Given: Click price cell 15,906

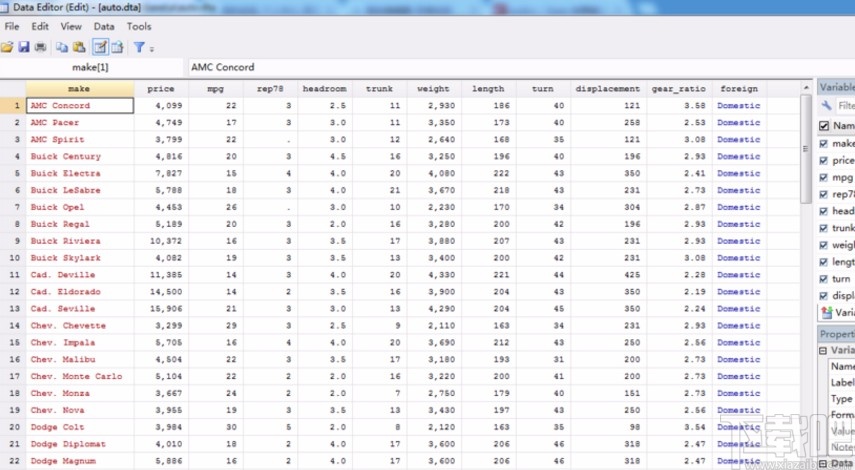Looking at the screenshot, I should (161, 309).
